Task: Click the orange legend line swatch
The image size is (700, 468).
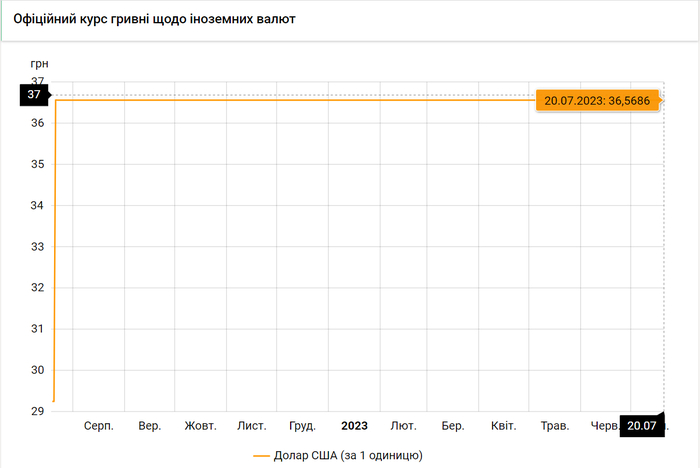Action: tap(261, 455)
